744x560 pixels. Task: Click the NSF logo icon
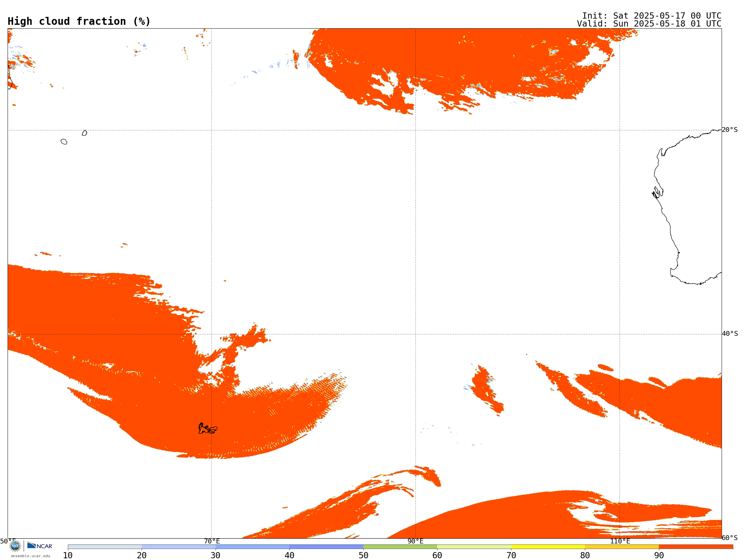point(15,546)
